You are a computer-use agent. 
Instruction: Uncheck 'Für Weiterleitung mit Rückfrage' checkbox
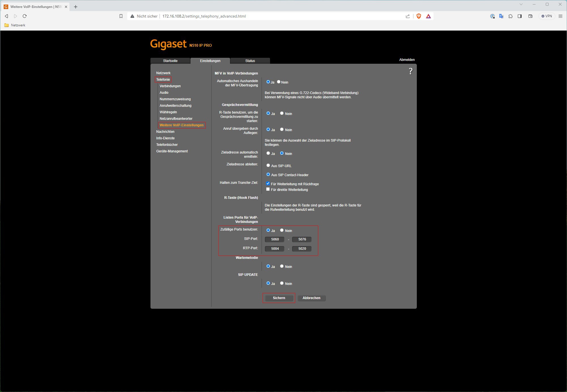coord(268,184)
